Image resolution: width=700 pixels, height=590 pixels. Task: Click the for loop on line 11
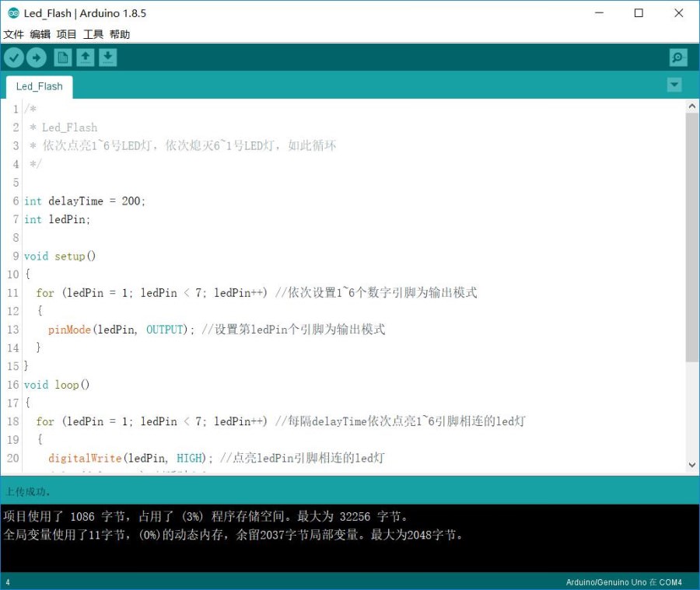152,293
